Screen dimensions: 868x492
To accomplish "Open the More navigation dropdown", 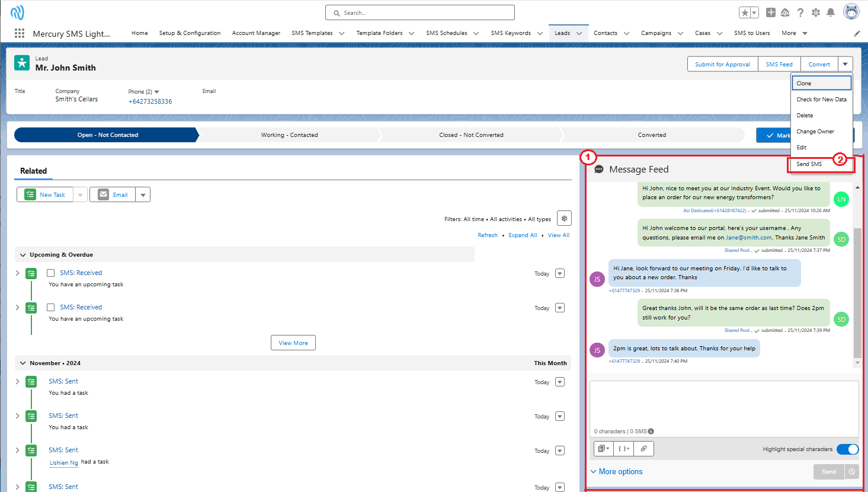I will tap(794, 33).
